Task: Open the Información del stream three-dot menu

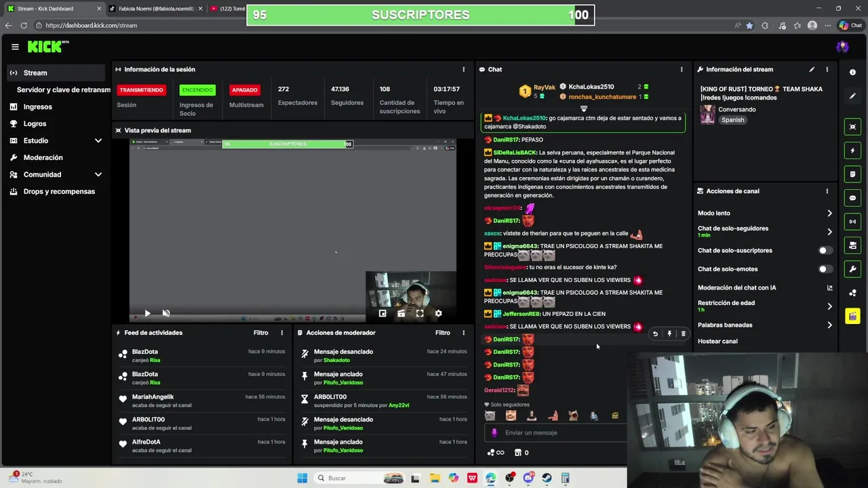Action: click(x=827, y=69)
